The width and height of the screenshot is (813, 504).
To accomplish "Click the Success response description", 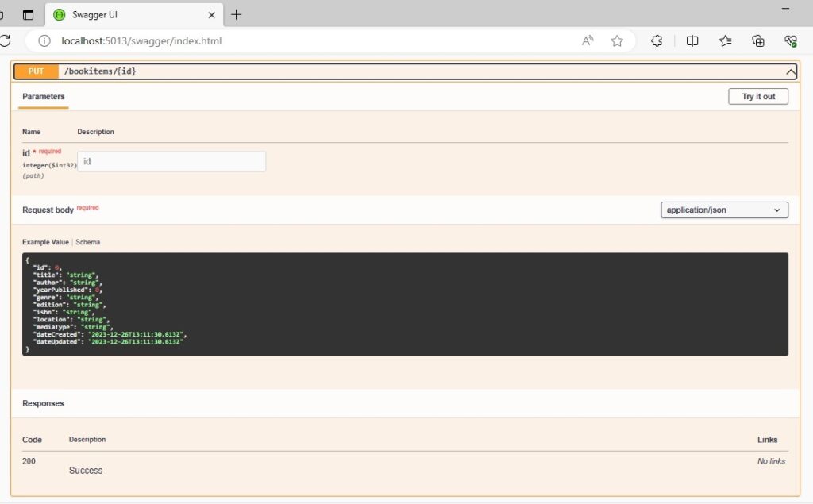I will click(86, 471).
